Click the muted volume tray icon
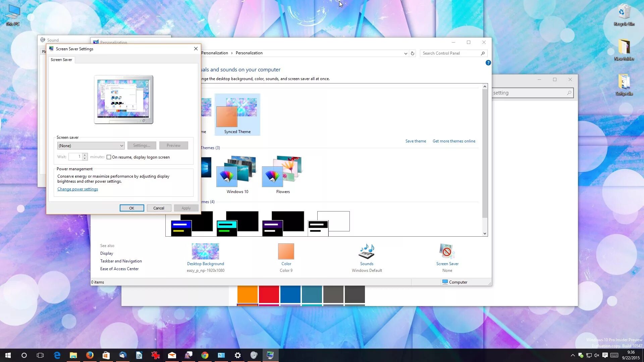This screenshot has width=644, height=362. click(x=597, y=355)
